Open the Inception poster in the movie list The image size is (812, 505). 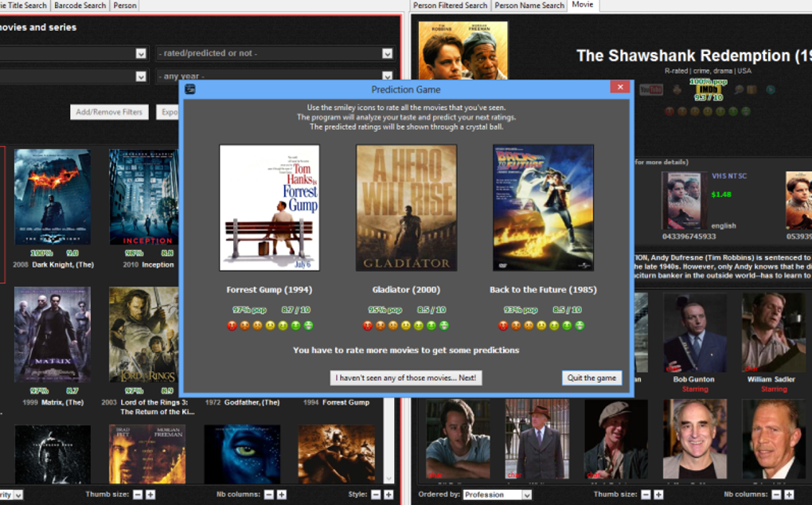pos(143,197)
